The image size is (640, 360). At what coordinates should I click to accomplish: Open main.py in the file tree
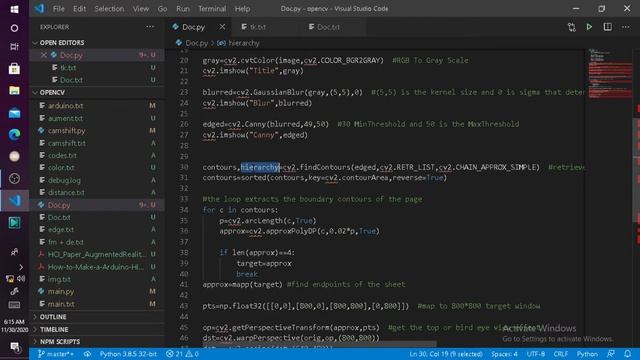tap(97, 291)
